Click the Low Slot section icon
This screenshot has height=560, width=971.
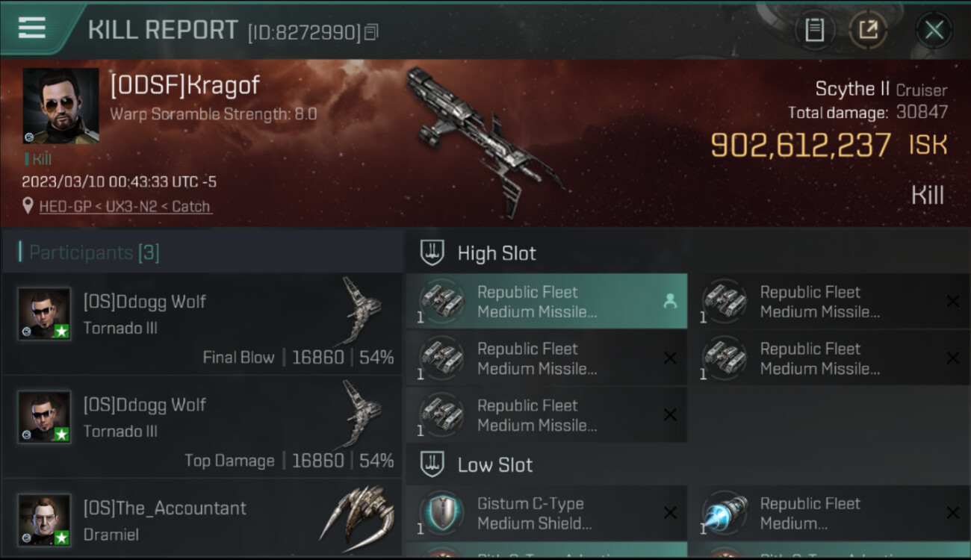432,464
